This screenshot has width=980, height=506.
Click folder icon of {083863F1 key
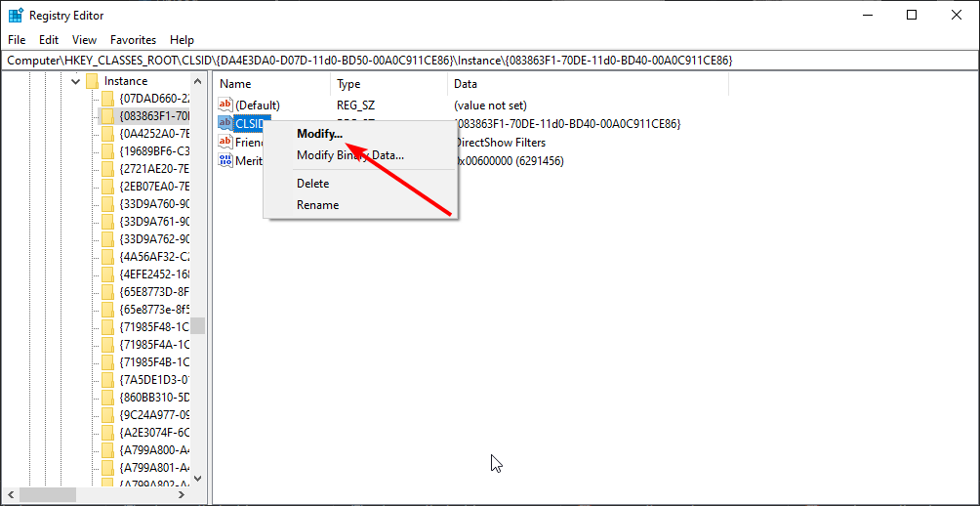pos(107,115)
